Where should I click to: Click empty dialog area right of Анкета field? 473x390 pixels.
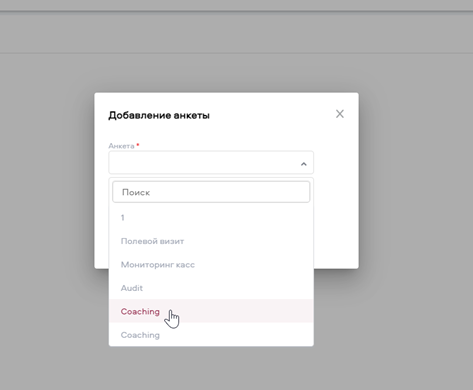click(336, 163)
